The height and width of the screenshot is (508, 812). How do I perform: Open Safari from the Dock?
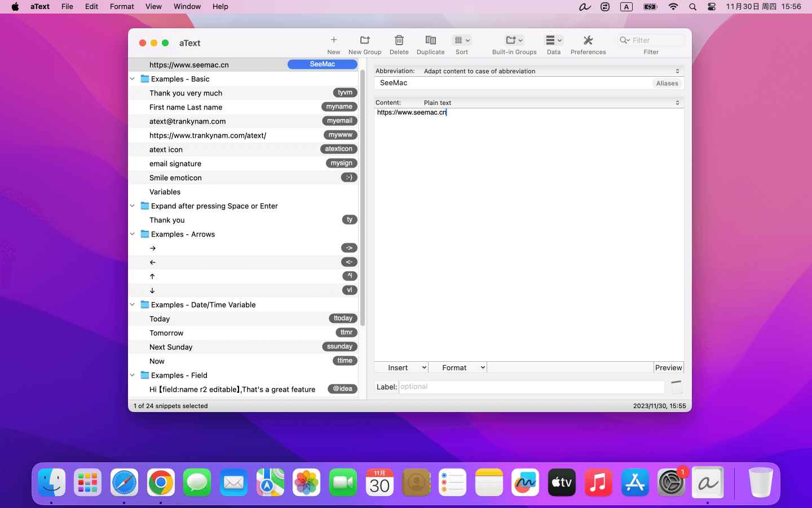124,483
